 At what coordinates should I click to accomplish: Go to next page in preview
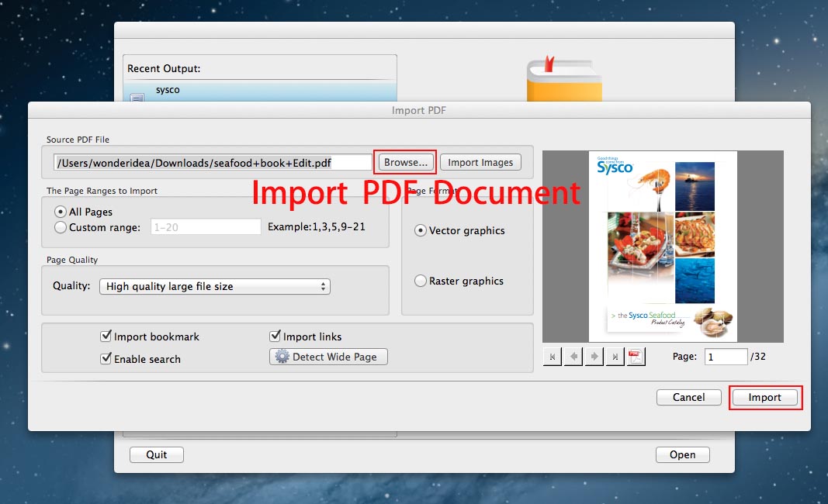tap(594, 357)
